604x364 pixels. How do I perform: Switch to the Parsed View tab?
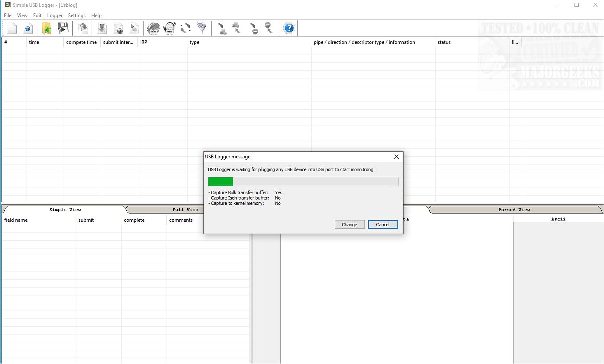point(514,210)
